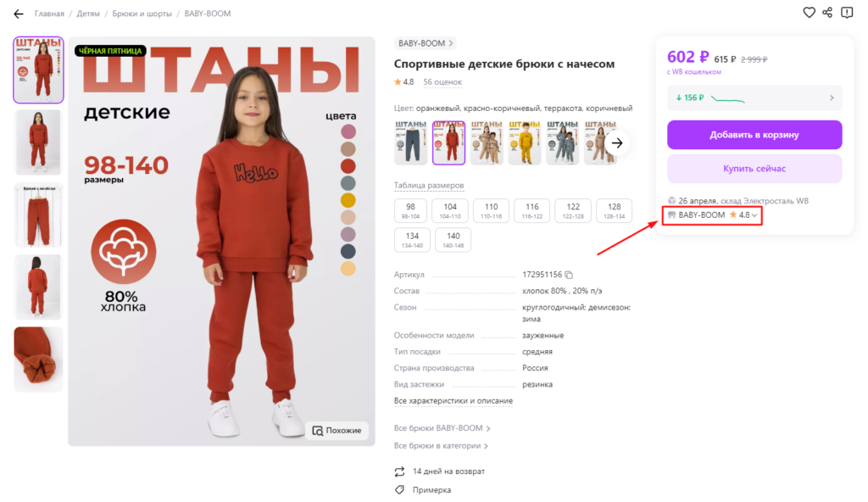Screen dimensions: 868x502
Task: Copy the article number 172951156
Action: (570, 275)
